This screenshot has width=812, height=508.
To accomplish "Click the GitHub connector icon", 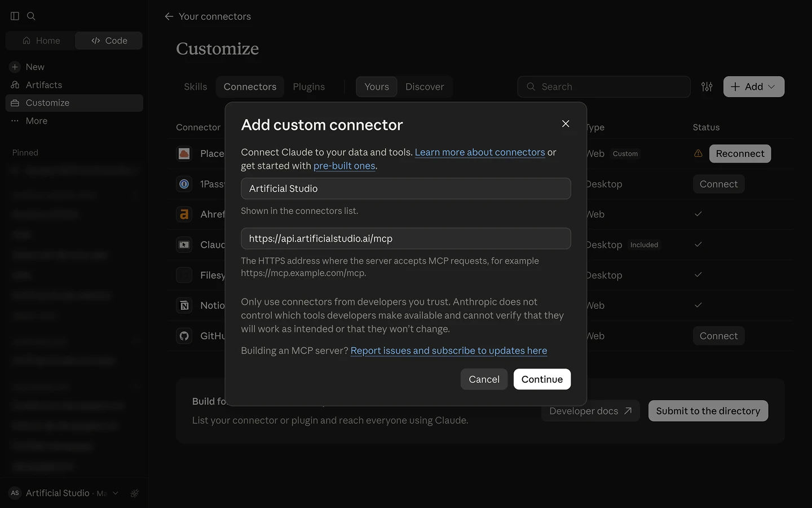I will [x=184, y=336].
